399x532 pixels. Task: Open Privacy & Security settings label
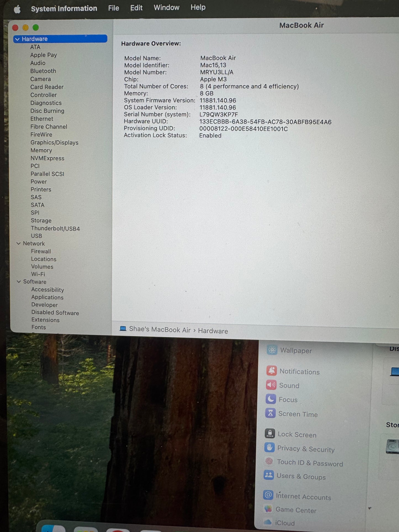coord(306,449)
